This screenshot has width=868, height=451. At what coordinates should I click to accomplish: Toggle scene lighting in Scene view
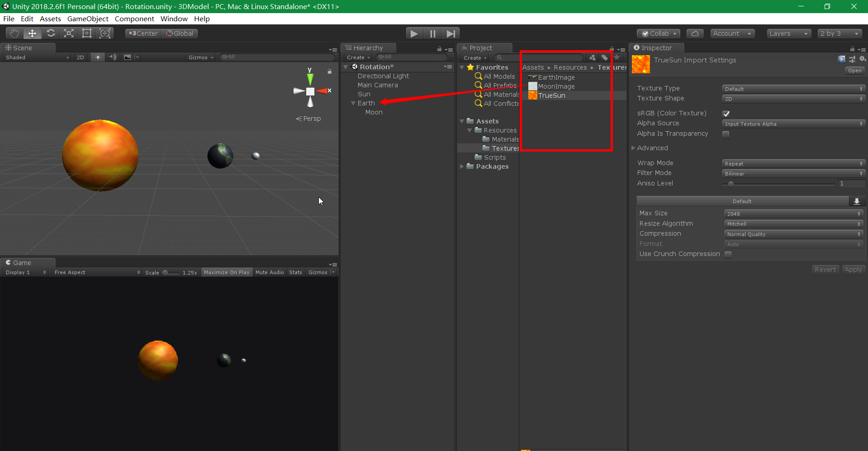(x=97, y=57)
